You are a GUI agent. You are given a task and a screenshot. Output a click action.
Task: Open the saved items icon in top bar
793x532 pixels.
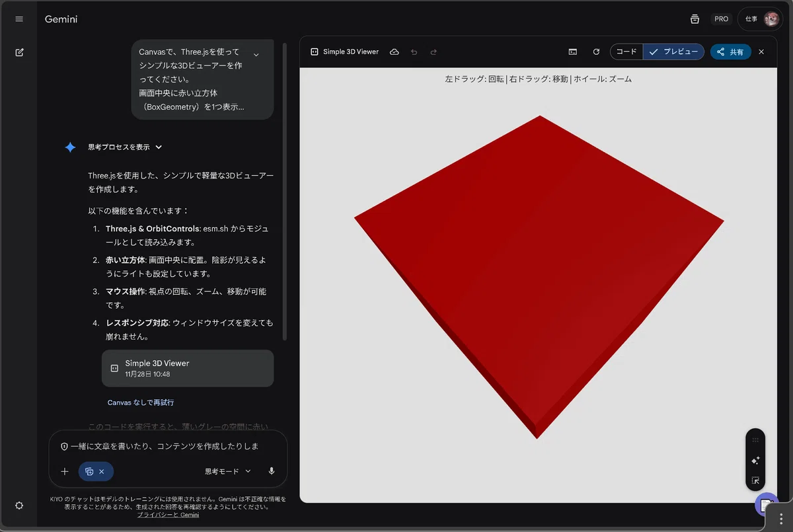(695, 19)
